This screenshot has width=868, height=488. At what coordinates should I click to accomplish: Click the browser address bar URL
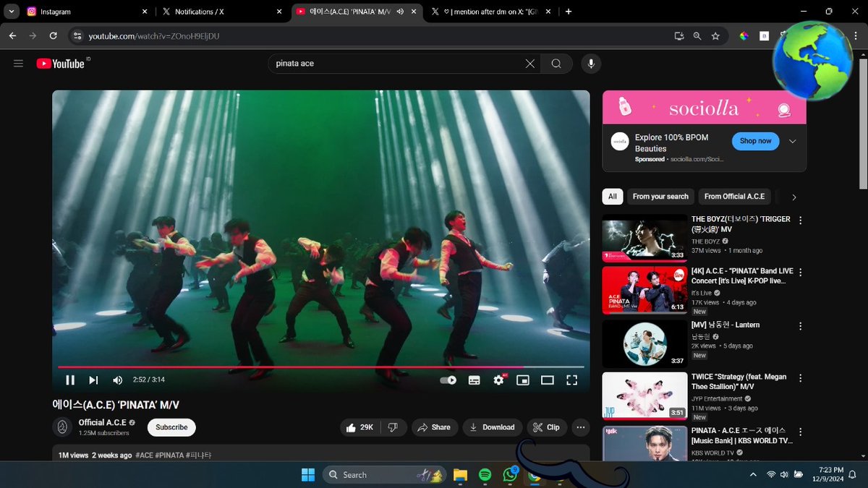(154, 36)
